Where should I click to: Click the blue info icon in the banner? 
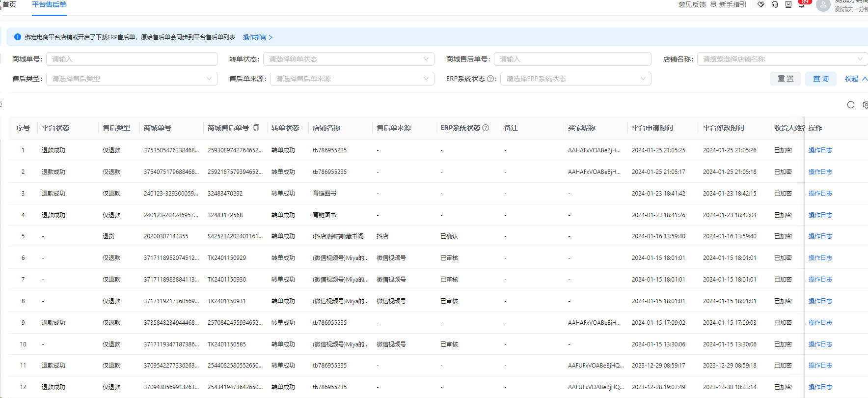click(18, 37)
